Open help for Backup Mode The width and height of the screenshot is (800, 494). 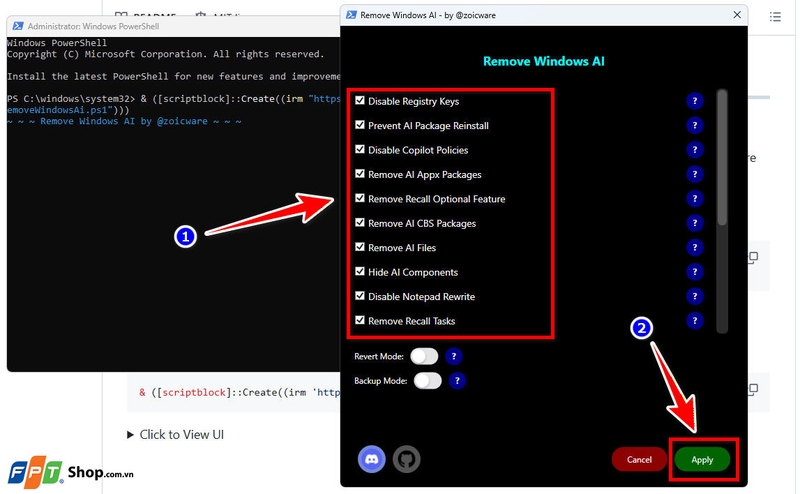(x=457, y=381)
